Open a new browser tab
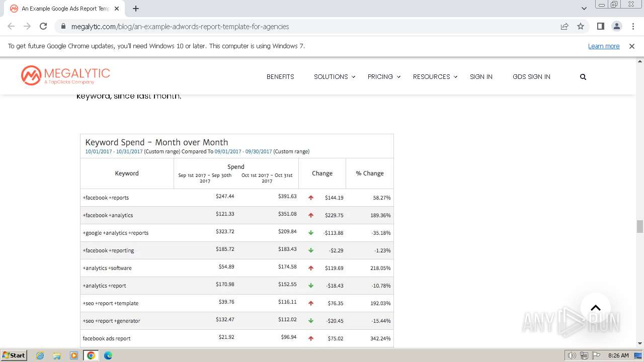The image size is (644, 362). tap(136, 9)
